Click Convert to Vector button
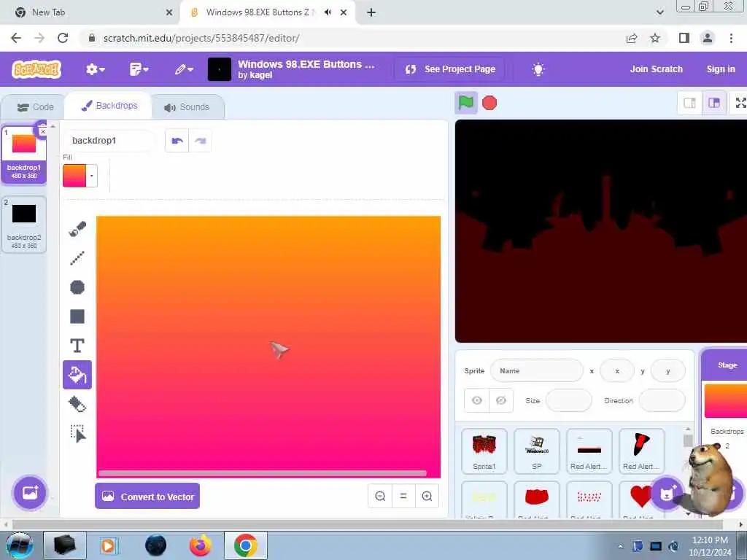This screenshot has height=560, width=747. pyautogui.click(x=147, y=496)
